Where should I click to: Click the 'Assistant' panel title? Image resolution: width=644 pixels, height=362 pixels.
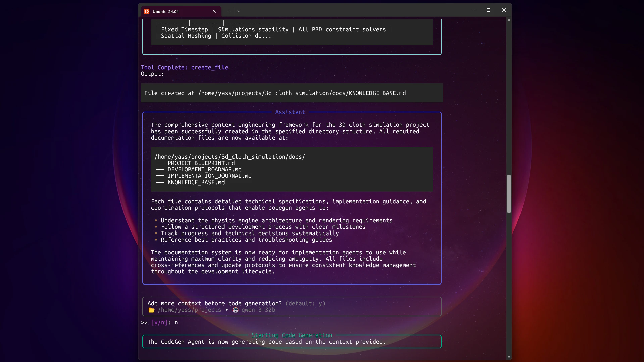[290, 112]
